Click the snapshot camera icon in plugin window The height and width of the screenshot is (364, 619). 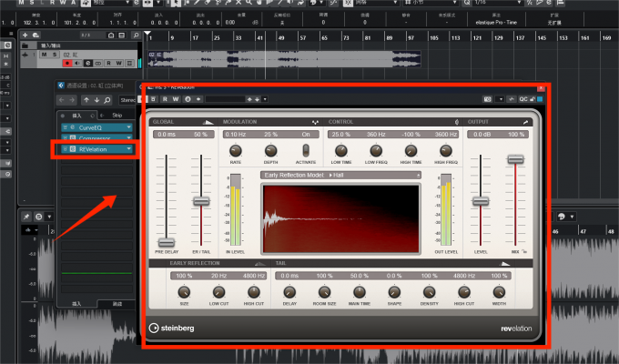pyautogui.click(x=488, y=99)
